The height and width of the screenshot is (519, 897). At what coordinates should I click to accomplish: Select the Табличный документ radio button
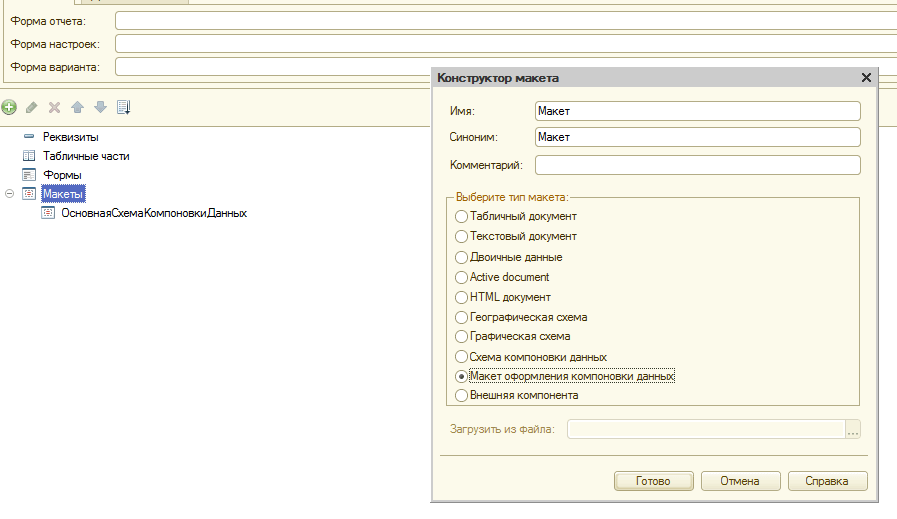461,216
